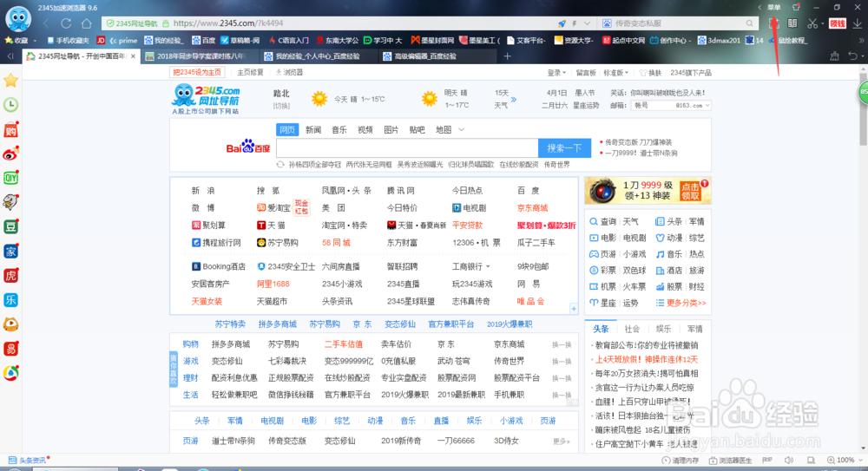Click into the Baidu search input field
This screenshot has height=471, width=868.
(x=407, y=147)
